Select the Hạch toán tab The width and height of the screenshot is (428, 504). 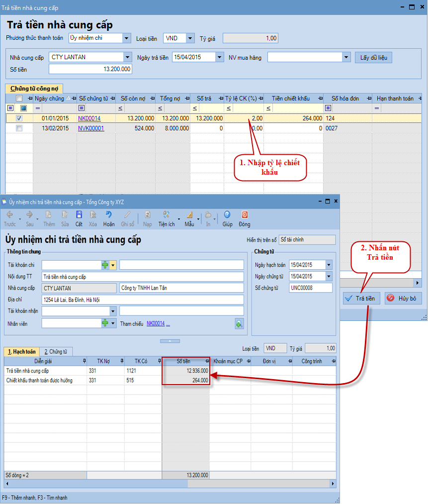pyautogui.click(x=21, y=351)
